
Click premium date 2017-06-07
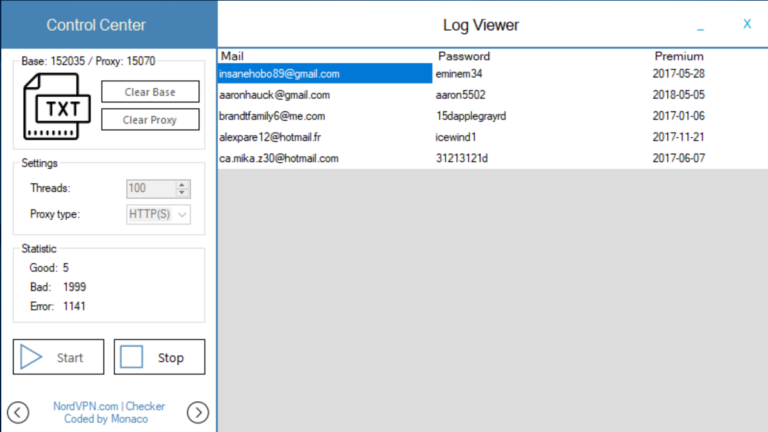pos(678,158)
